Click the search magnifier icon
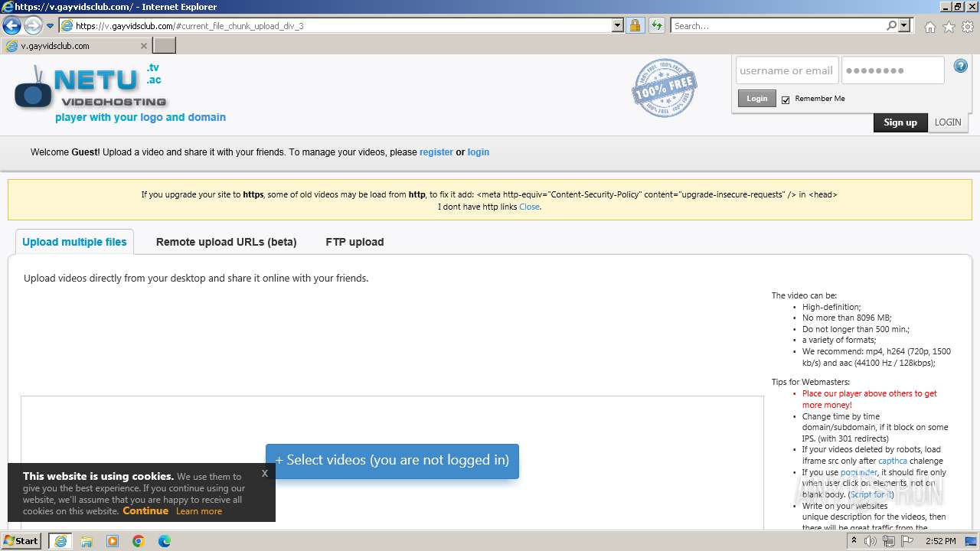 891,25
